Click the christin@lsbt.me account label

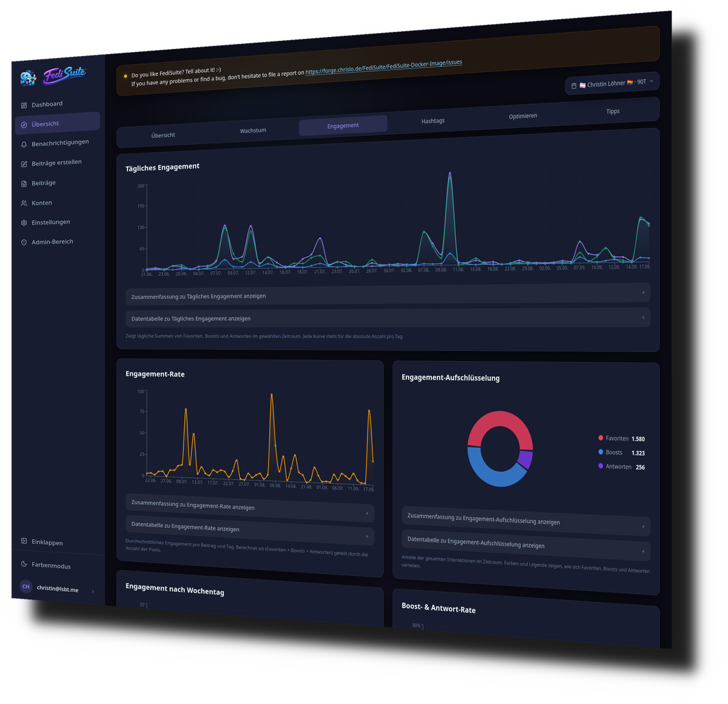point(57,589)
